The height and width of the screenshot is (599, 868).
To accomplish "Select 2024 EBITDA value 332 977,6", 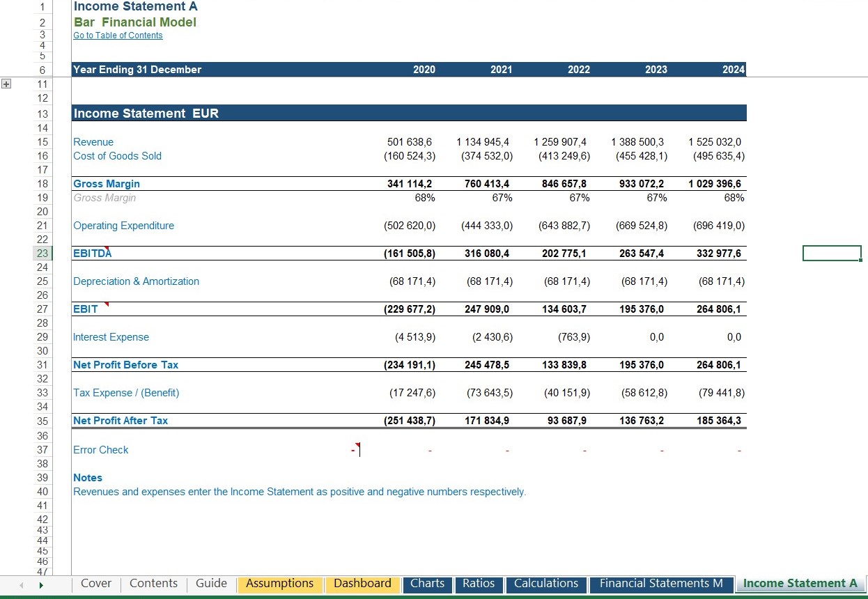I will [x=719, y=254].
